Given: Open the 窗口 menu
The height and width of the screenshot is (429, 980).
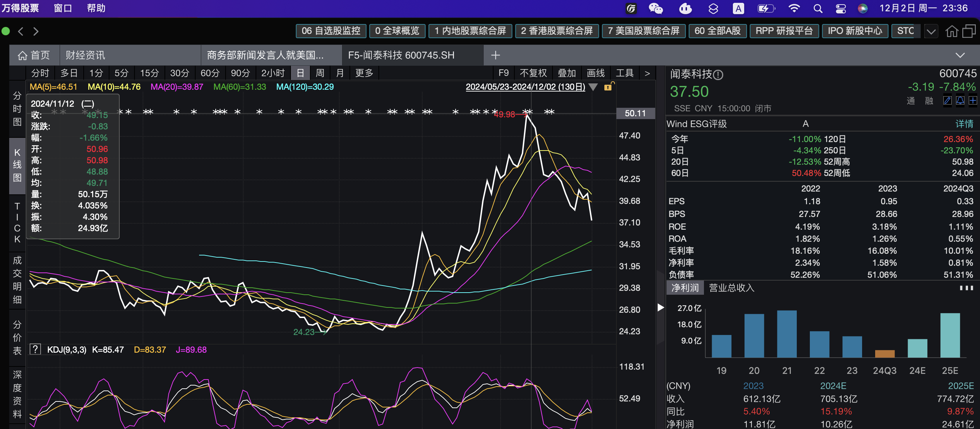Looking at the screenshot, I should pos(63,8).
